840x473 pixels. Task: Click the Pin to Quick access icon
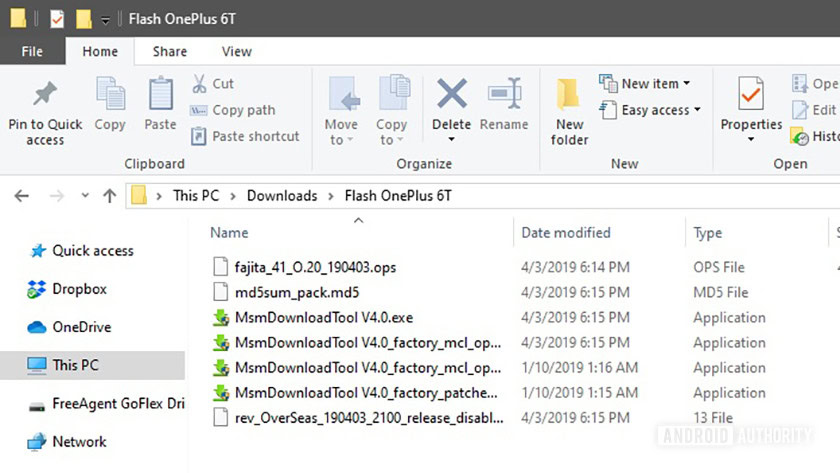pyautogui.click(x=45, y=94)
